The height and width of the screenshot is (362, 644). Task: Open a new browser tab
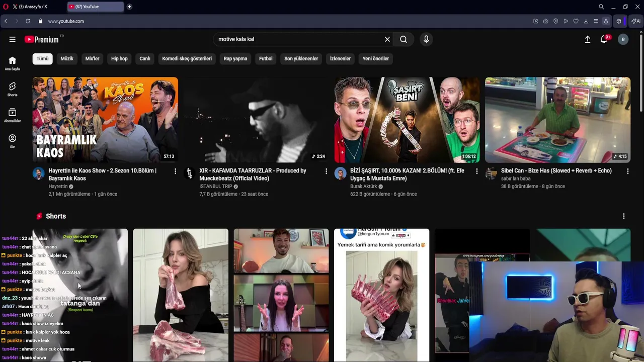click(129, 7)
